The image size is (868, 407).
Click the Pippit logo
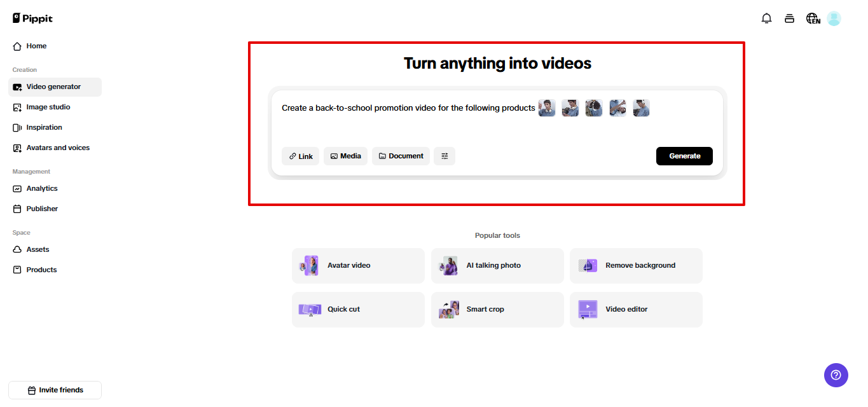pyautogui.click(x=32, y=18)
